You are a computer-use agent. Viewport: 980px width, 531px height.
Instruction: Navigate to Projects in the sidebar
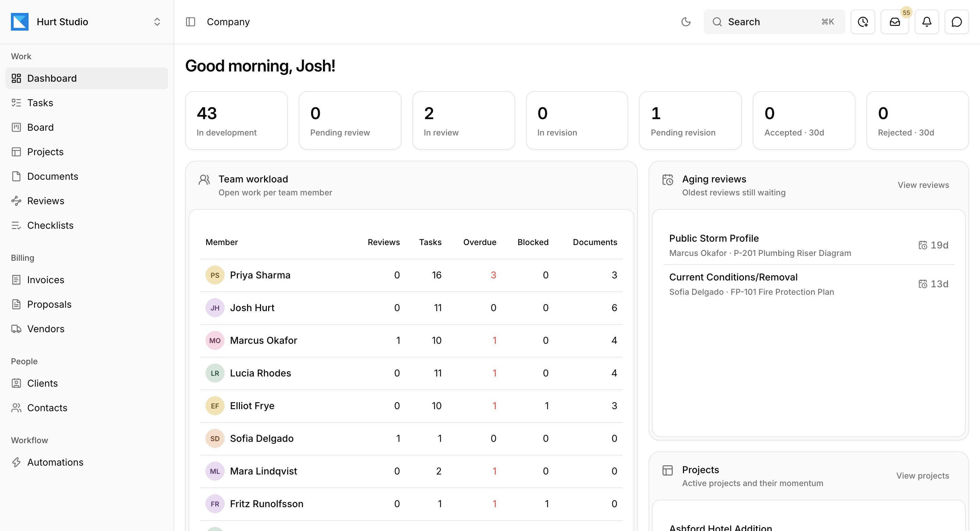coord(87,151)
